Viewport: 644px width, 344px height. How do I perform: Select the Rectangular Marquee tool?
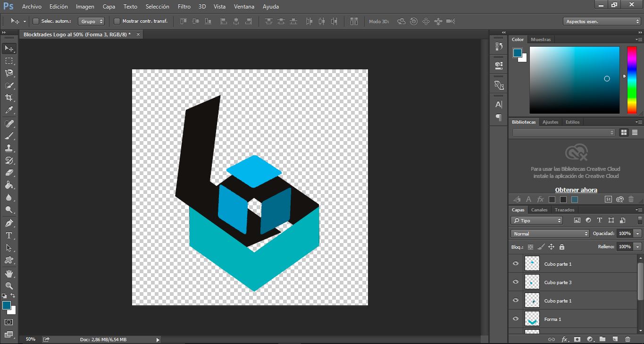pyautogui.click(x=9, y=61)
